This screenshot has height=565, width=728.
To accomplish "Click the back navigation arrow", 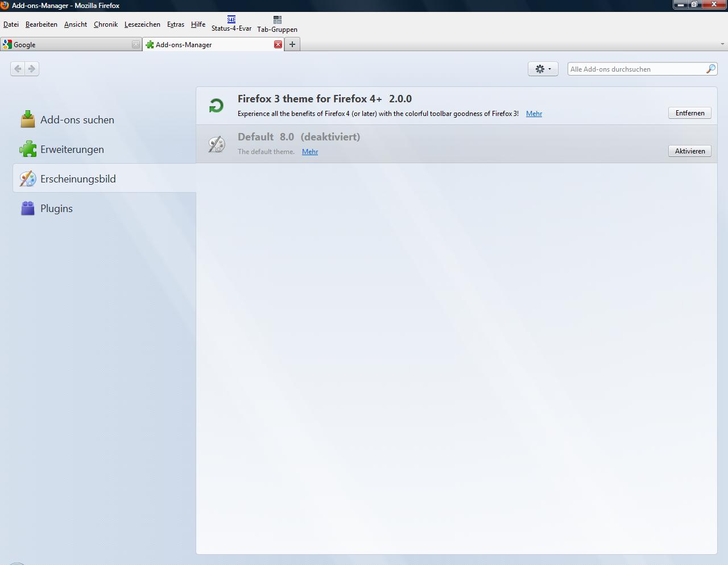I will point(18,69).
